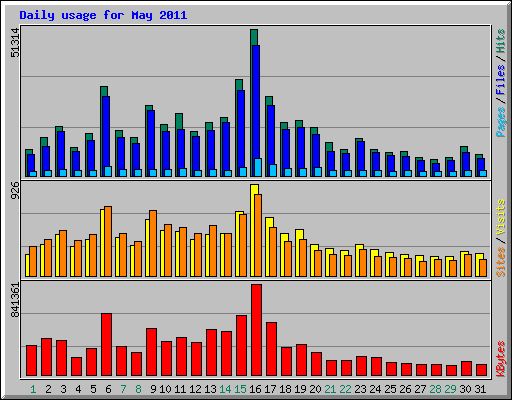Click the 926 axis value
512x400 pixels.
tap(15, 191)
